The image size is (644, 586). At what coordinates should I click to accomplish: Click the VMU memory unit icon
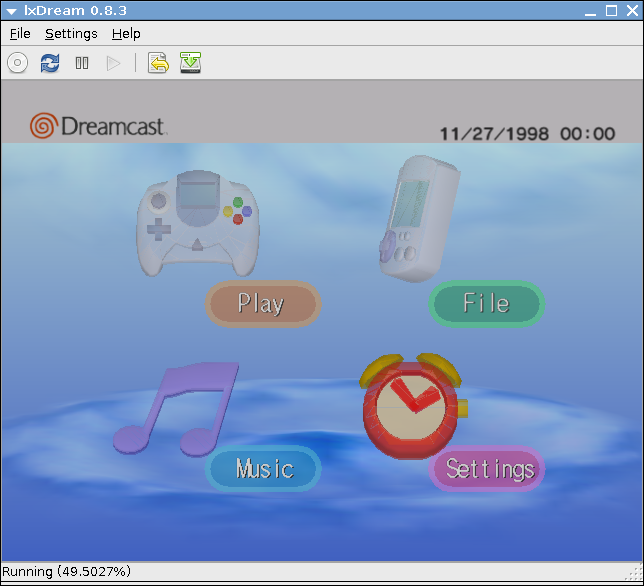419,218
